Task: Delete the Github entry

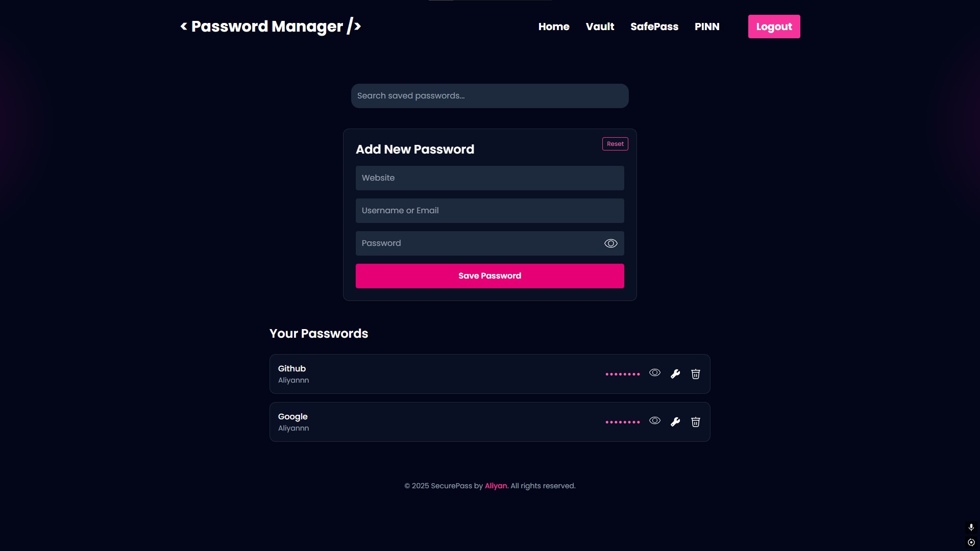Action: point(695,374)
